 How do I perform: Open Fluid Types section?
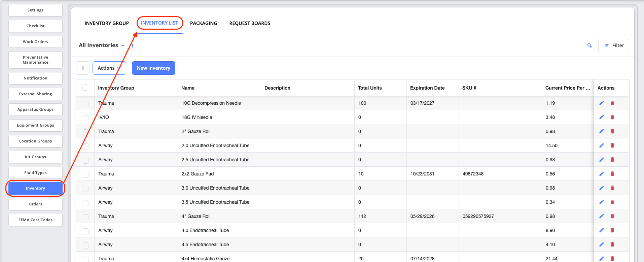[x=35, y=173]
